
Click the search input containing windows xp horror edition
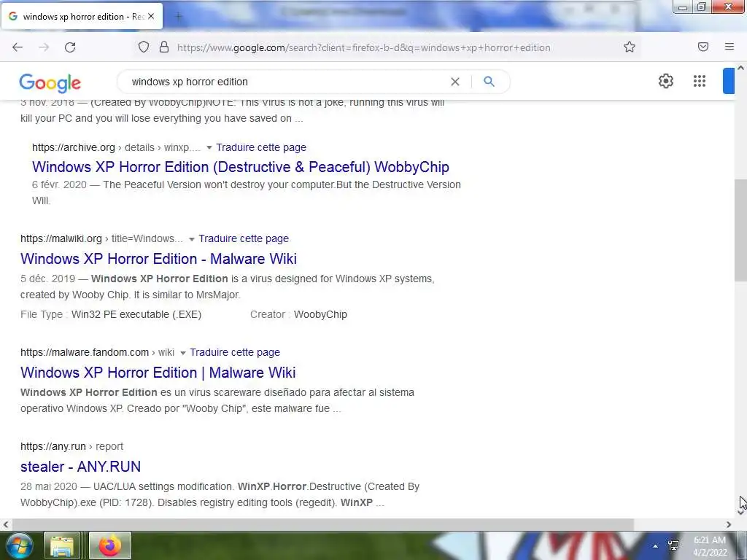tap(286, 82)
